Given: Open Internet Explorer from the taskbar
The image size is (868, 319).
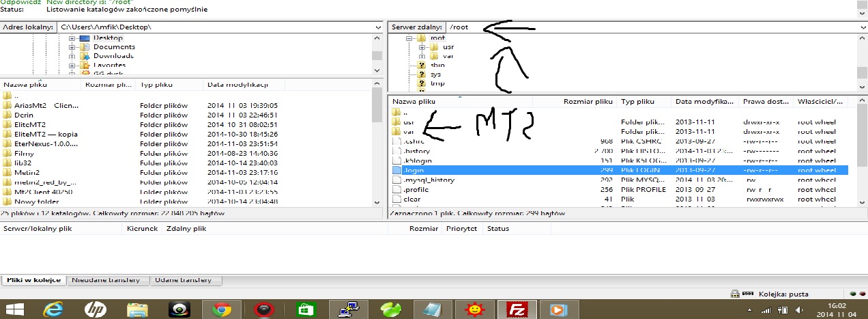Looking at the screenshot, I should (53, 309).
